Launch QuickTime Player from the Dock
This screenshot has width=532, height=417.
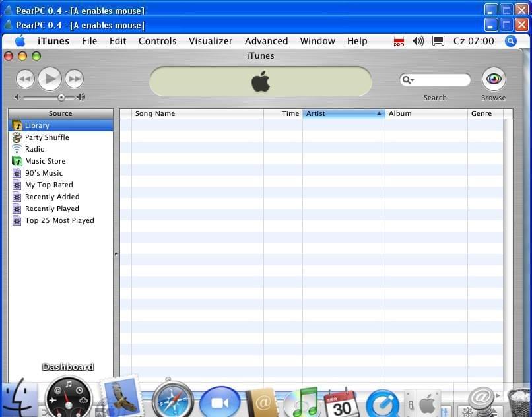pyautogui.click(x=383, y=404)
